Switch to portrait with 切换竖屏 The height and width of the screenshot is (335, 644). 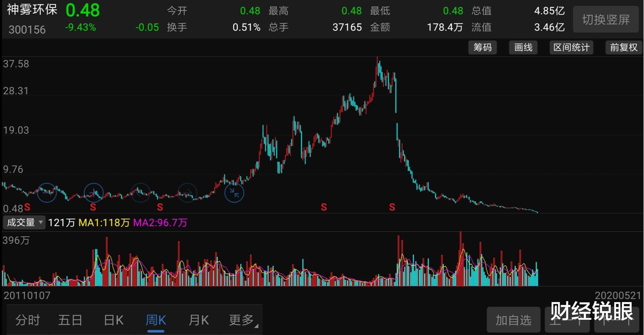(606, 20)
